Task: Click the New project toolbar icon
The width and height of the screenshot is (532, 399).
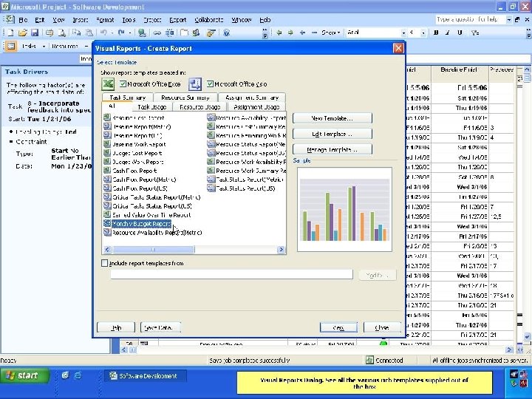Action: (x=10, y=33)
